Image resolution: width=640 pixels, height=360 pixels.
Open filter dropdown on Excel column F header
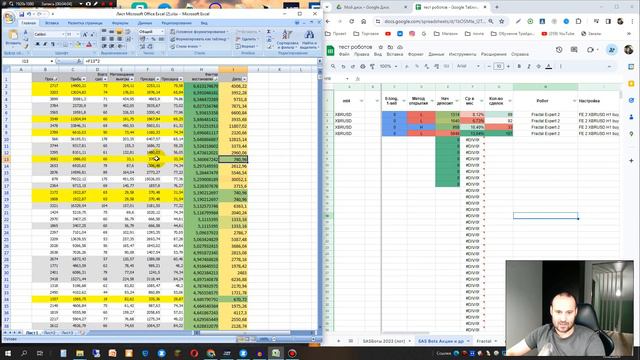tap(158, 79)
